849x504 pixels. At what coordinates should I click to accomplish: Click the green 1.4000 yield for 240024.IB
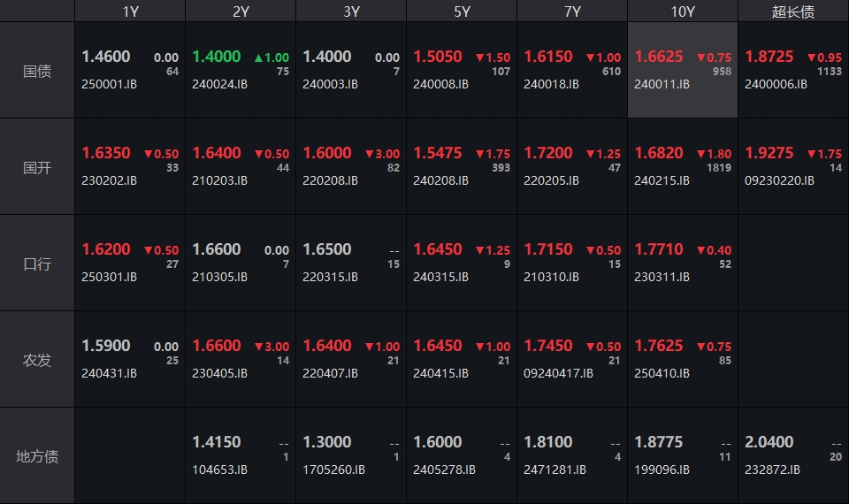217,57
